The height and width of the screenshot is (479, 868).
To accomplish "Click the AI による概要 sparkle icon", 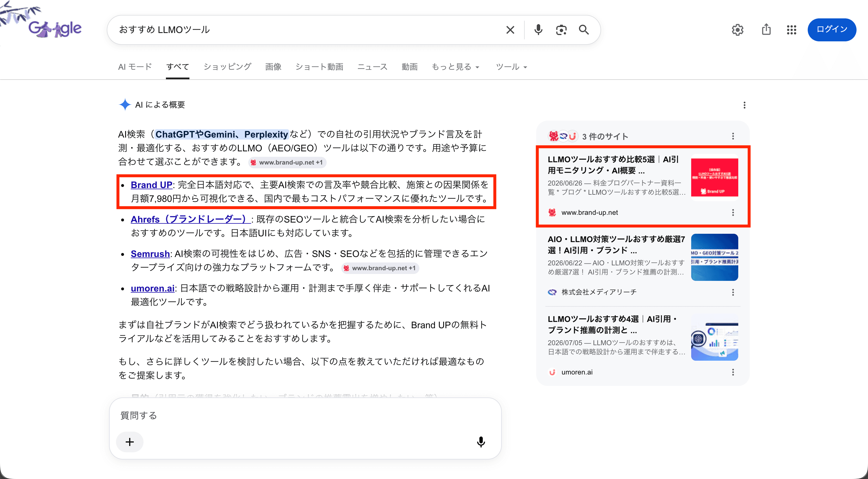I will tap(125, 105).
